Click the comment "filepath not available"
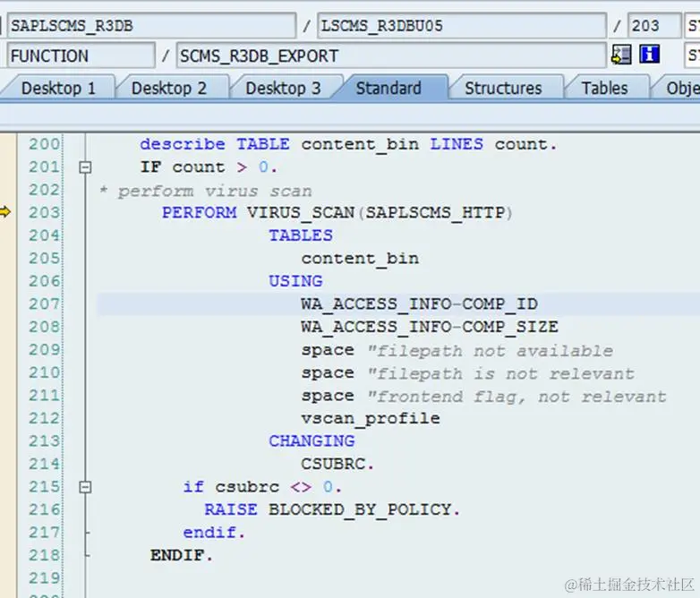This screenshot has width=700, height=598. (491, 351)
